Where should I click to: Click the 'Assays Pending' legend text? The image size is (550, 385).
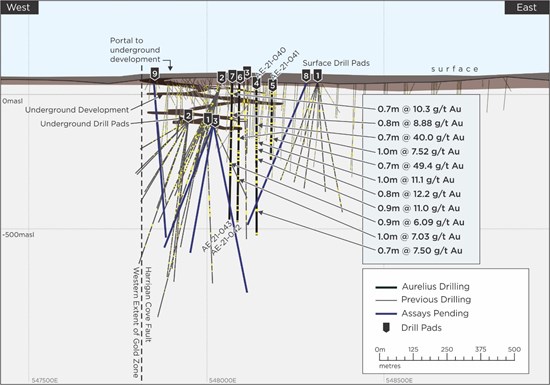coord(435,313)
